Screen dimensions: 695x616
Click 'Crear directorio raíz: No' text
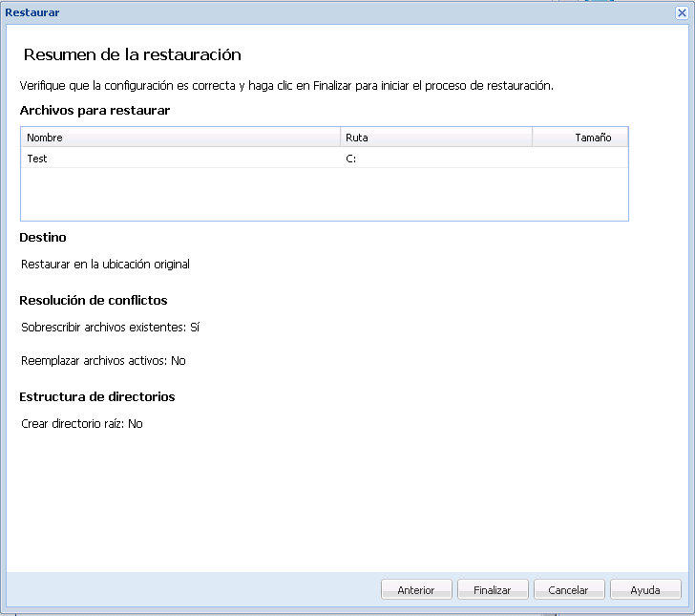(82, 424)
